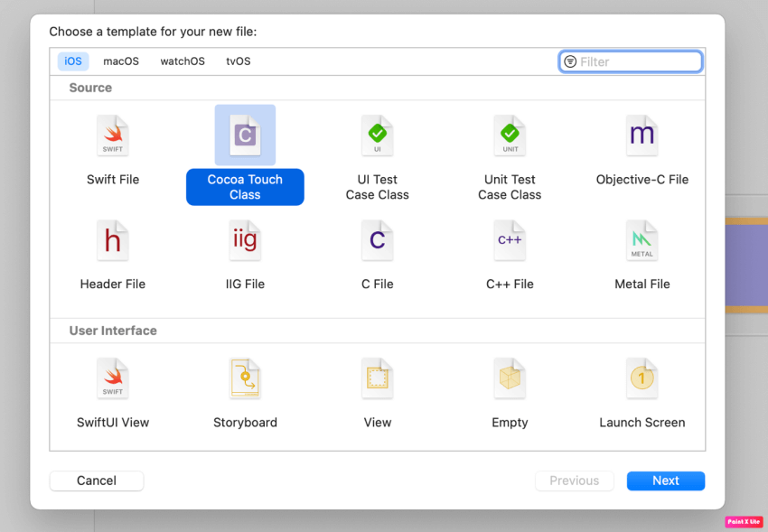The width and height of the screenshot is (768, 532).
Task: Select the IIG File template icon
Action: click(245, 240)
